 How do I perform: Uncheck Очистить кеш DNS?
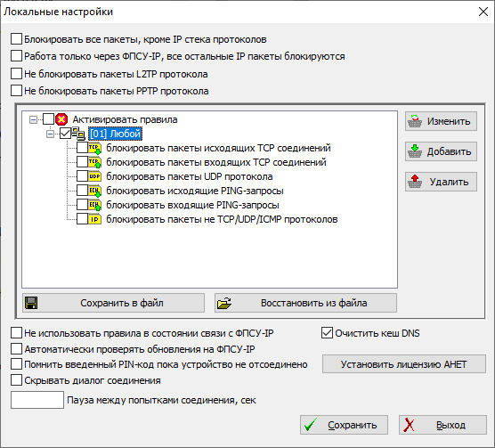pos(327,333)
